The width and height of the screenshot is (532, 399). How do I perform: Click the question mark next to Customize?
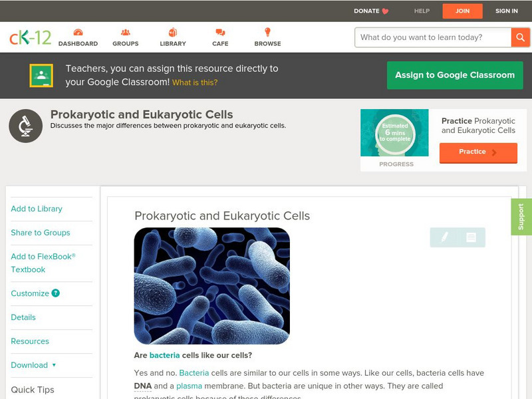pos(56,293)
